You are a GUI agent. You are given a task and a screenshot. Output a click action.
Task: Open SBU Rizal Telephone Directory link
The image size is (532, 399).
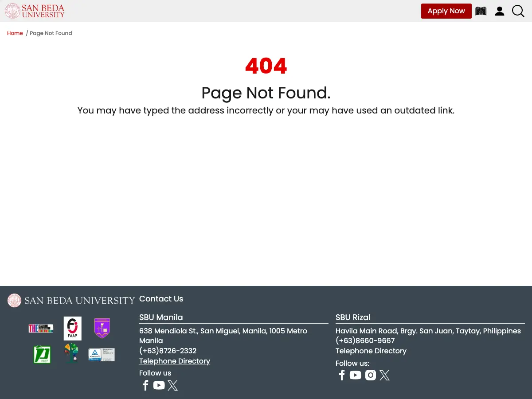coord(371,351)
